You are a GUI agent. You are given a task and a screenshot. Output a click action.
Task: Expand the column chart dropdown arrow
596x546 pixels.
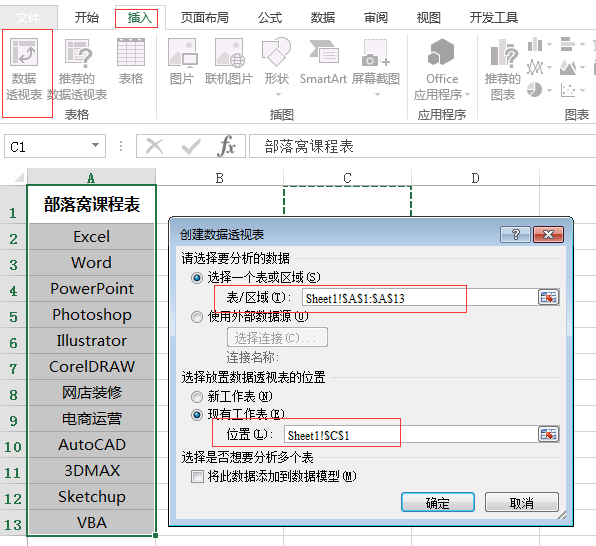[x=549, y=44]
